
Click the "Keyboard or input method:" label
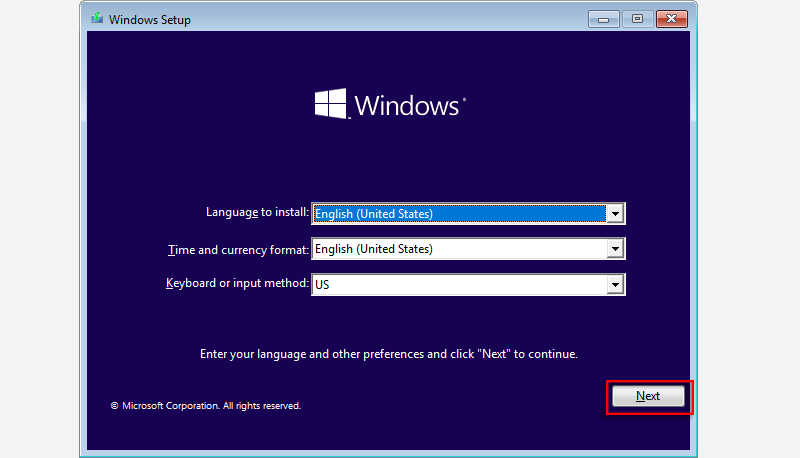[237, 283]
